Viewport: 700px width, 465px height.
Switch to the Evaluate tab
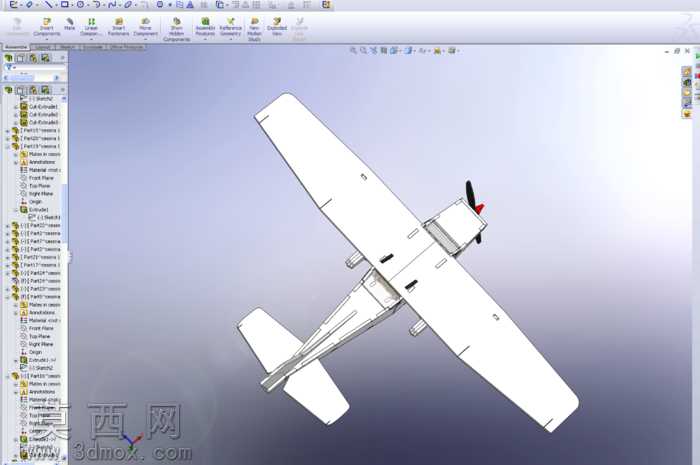93,47
